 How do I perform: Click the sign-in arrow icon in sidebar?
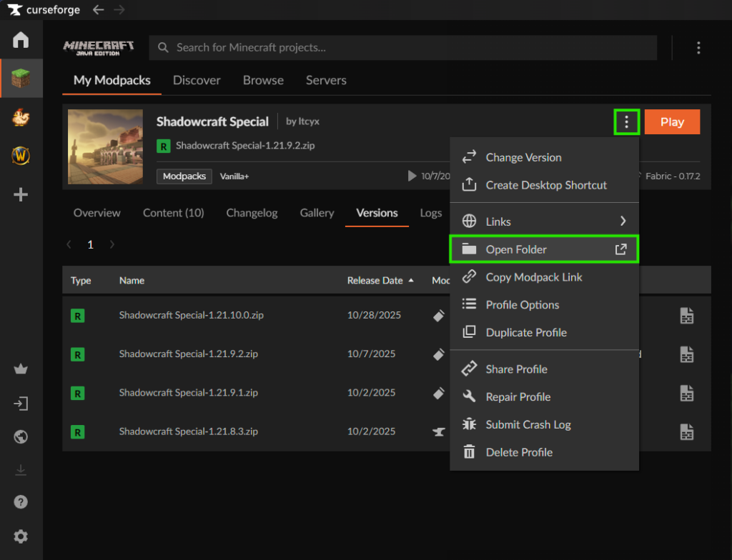click(21, 404)
